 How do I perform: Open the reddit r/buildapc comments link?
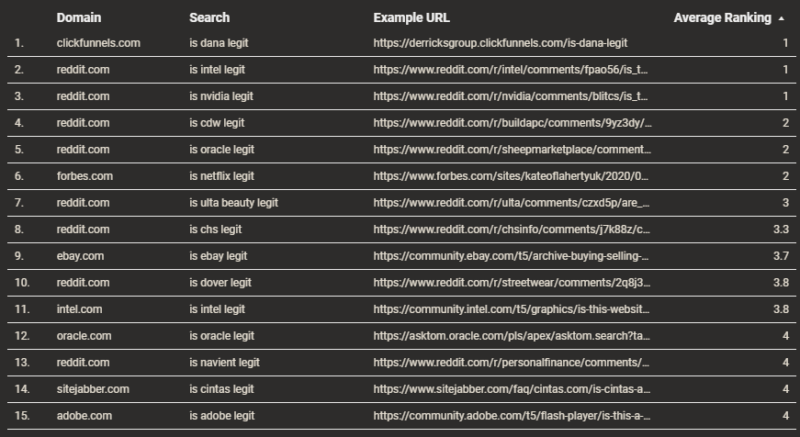[x=512, y=122]
